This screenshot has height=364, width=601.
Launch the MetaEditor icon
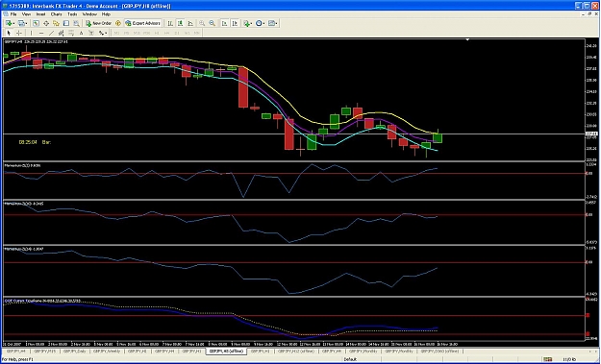(x=118, y=23)
